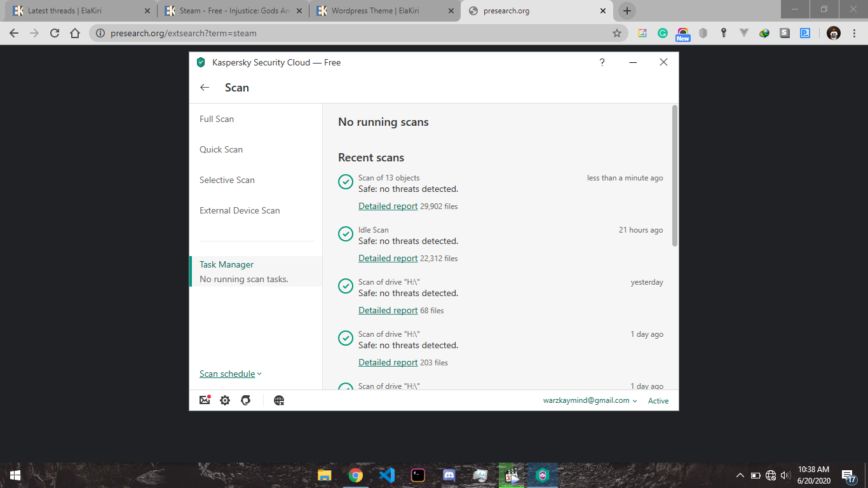868x488 pixels.
Task: Bookmark this page with the star icon
Action: point(616,33)
